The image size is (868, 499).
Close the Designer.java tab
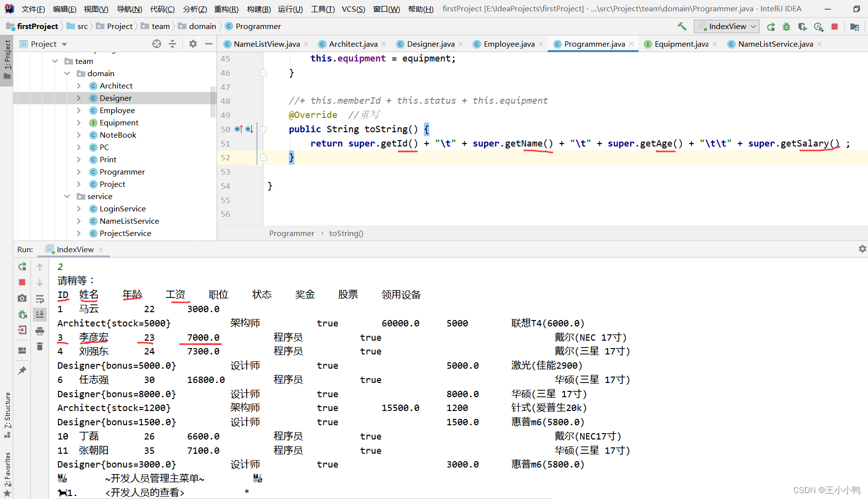pyautogui.click(x=461, y=44)
